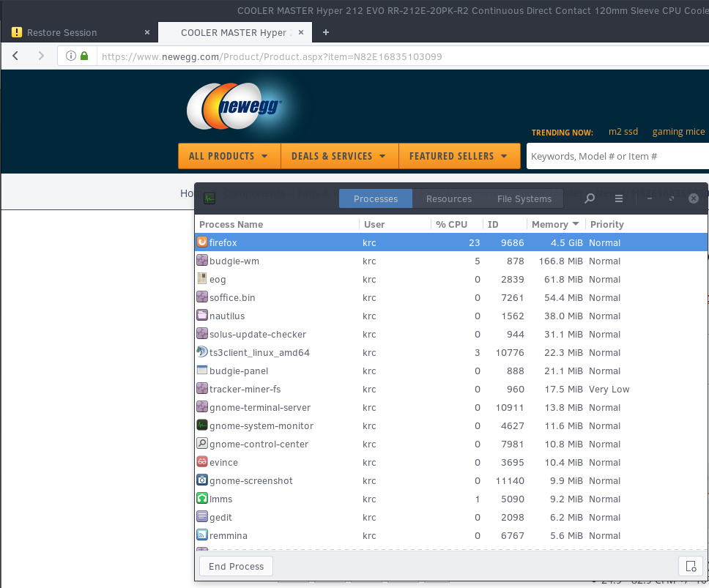
Task: Click the nautilus folder icon
Action: (202, 316)
